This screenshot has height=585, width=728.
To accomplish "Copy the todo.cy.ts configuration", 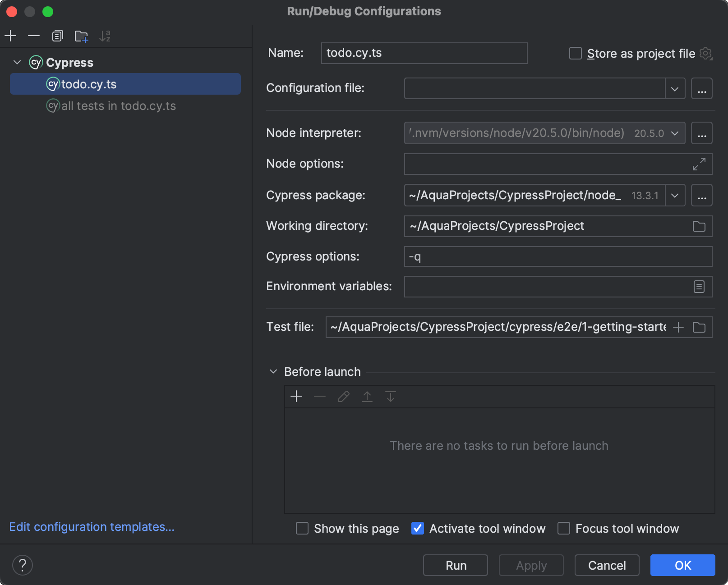I will pos(57,36).
